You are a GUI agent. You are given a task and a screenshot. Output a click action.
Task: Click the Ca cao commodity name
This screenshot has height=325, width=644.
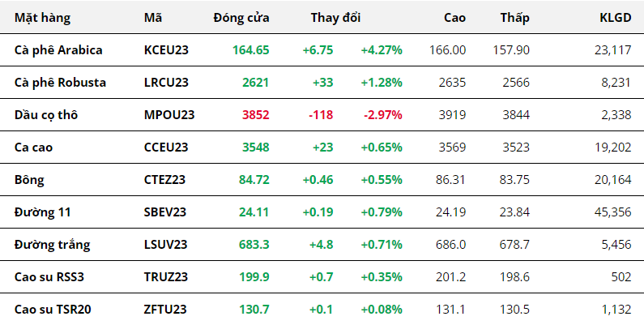click(x=35, y=147)
